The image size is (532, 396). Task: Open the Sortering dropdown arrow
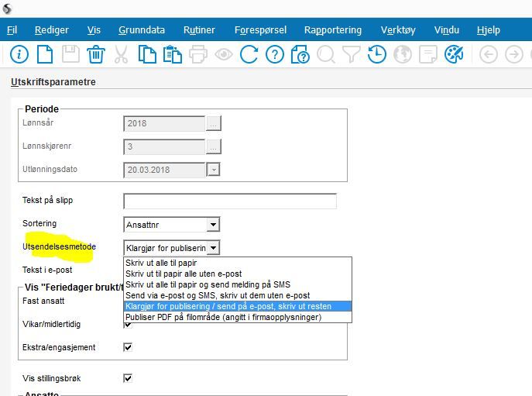click(213, 225)
